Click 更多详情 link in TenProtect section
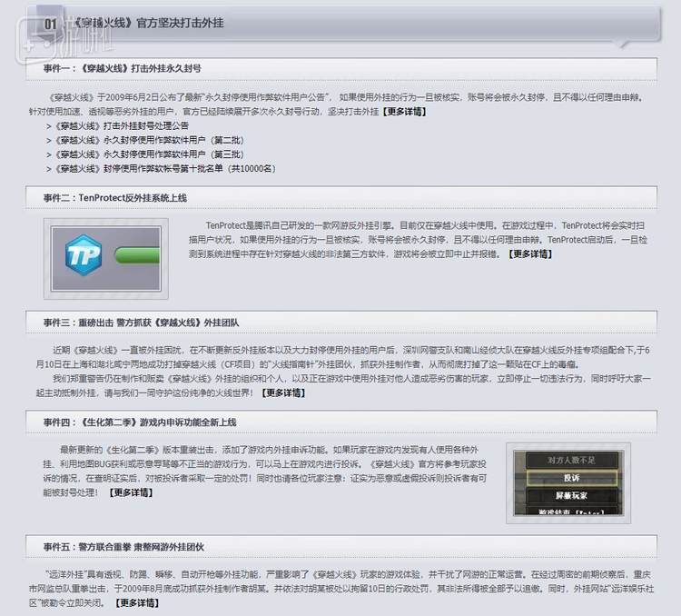The image size is (681, 616). tap(530, 253)
